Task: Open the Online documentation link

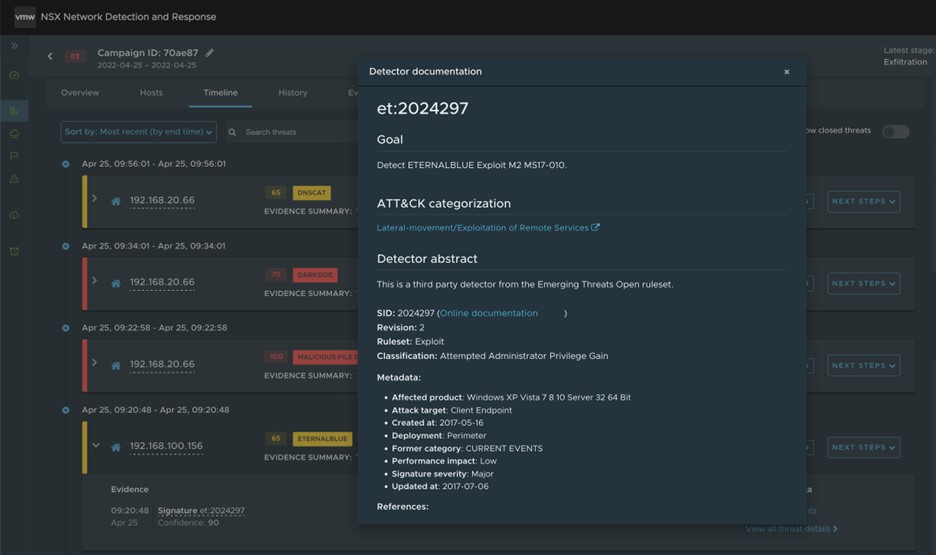Action: coord(489,313)
